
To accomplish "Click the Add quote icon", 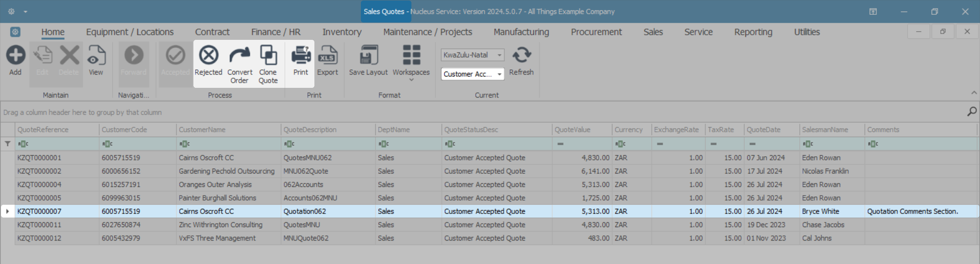I will [x=15, y=56].
